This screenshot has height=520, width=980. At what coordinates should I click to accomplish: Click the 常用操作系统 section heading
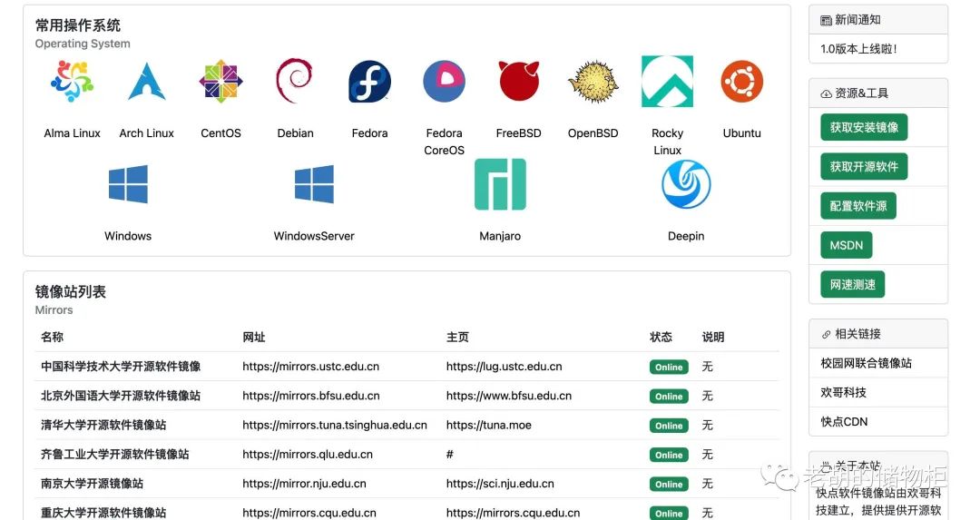(x=77, y=25)
